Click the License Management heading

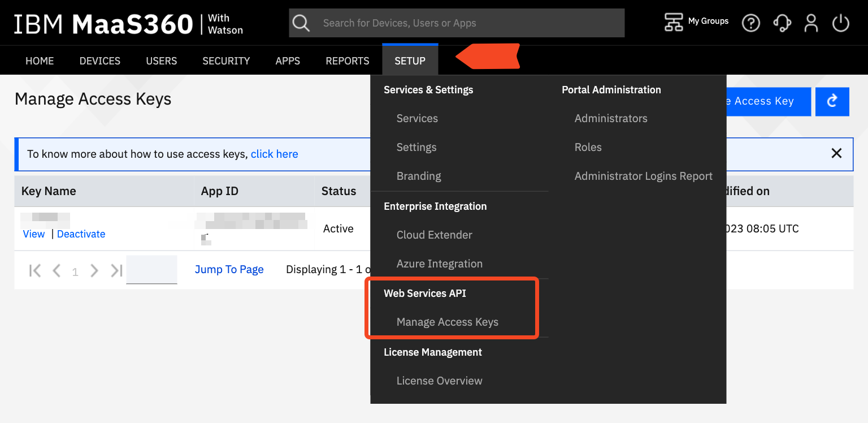coord(433,352)
